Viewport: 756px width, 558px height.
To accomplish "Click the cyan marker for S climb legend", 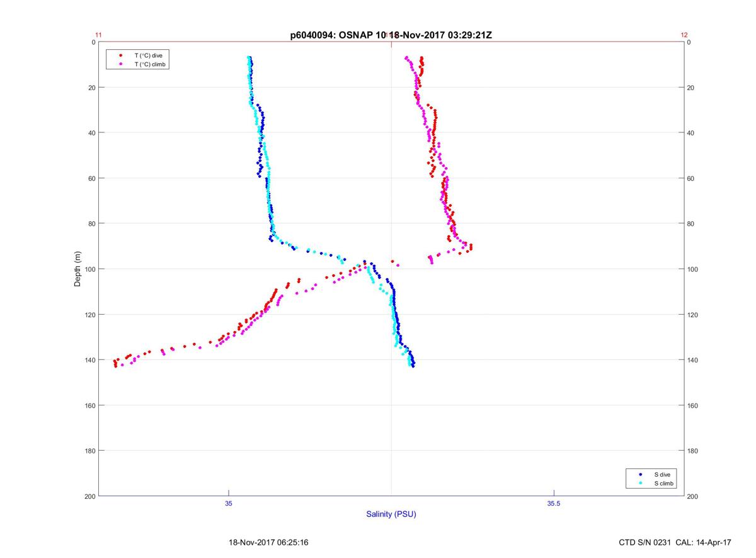I will tap(641, 483).
